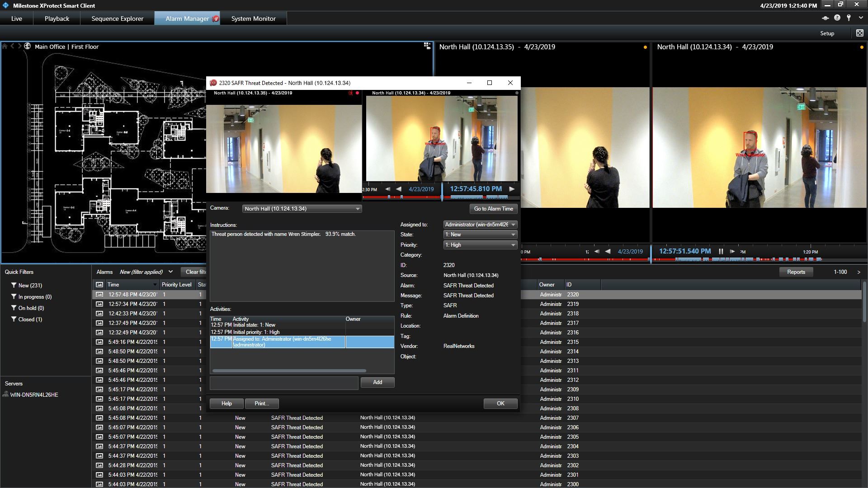The image size is (868, 488).
Task: Click alarm indicator badge on Alarm Manager tab
Action: pyautogui.click(x=216, y=19)
